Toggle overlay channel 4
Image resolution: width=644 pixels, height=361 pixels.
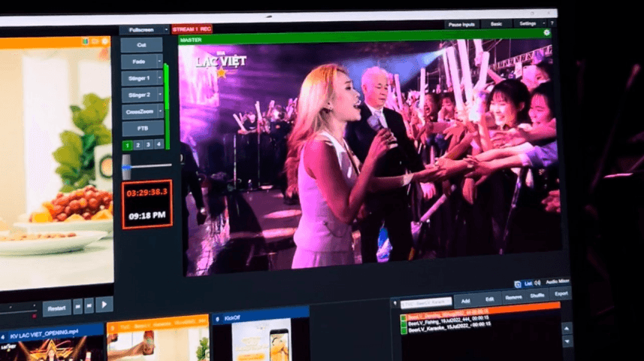point(159,144)
